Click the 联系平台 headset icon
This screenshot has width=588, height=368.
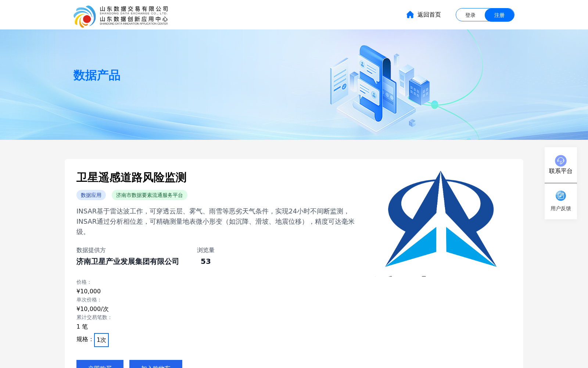coord(561,161)
